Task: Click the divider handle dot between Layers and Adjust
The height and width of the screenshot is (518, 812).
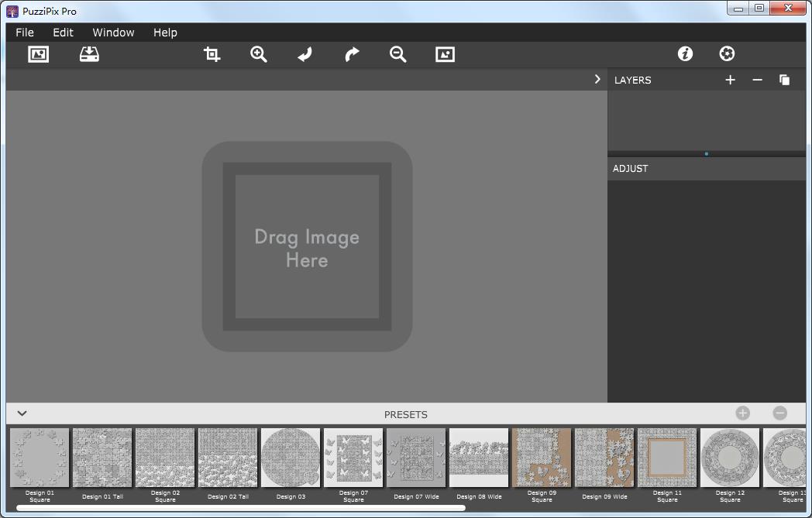Action: pos(707,153)
